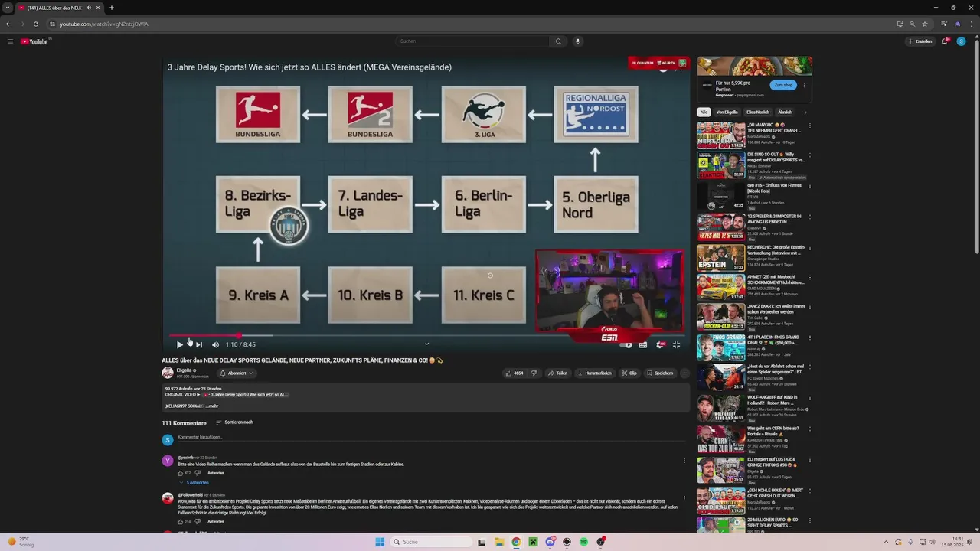Share the video via Teilen

click(558, 373)
